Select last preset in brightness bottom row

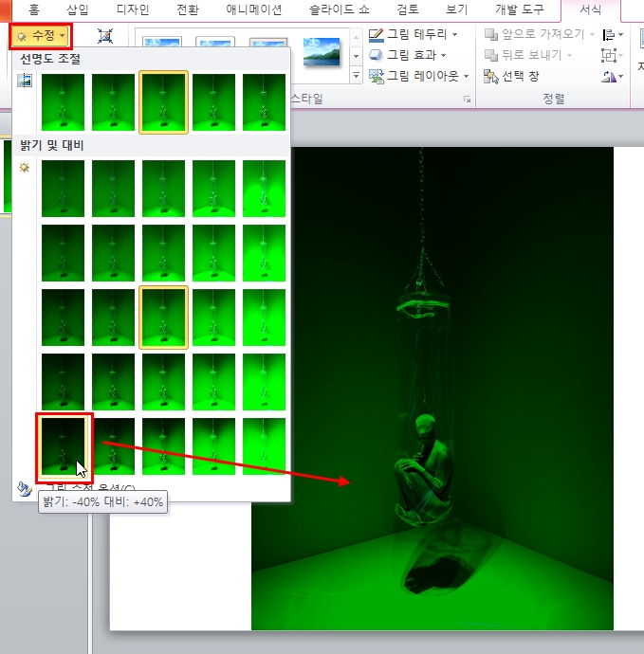[264, 446]
